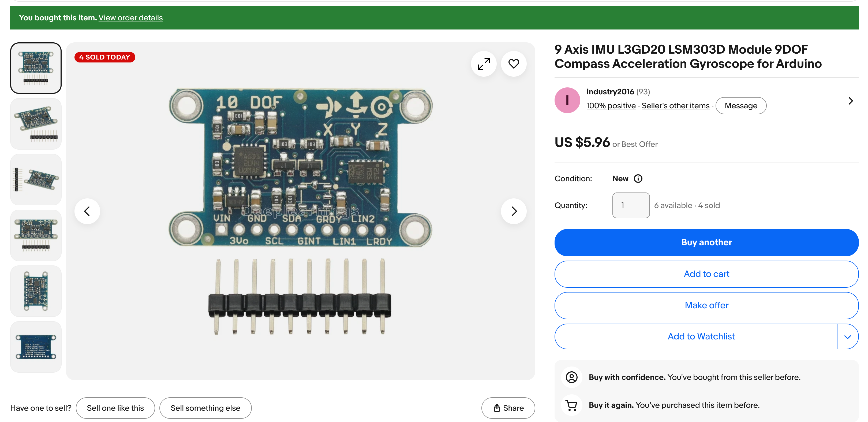The width and height of the screenshot is (868, 422).
Task: Message the seller
Action: coord(741,106)
